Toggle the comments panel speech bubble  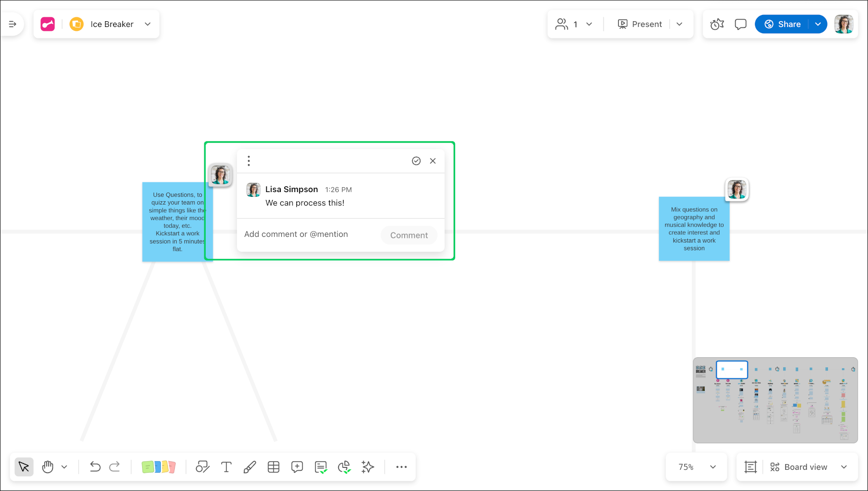coord(740,24)
